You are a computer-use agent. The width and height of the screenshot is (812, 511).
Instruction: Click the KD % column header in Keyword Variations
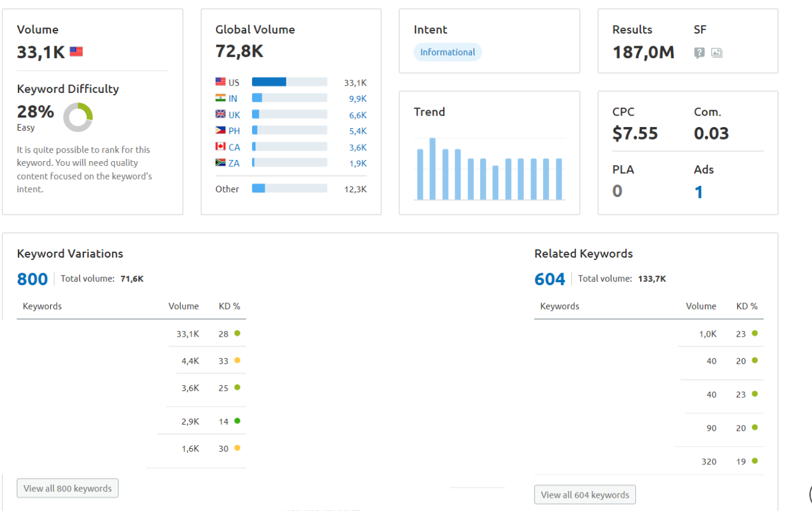click(x=229, y=306)
